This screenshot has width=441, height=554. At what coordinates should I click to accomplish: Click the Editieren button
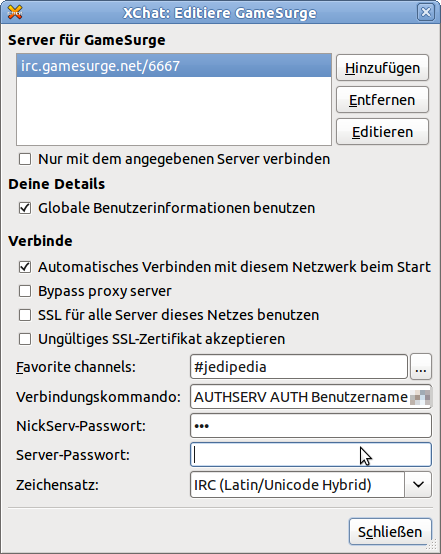[x=382, y=132]
